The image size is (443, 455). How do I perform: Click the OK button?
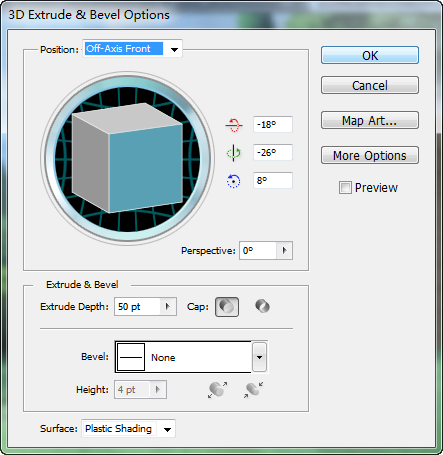[x=370, y=55]
